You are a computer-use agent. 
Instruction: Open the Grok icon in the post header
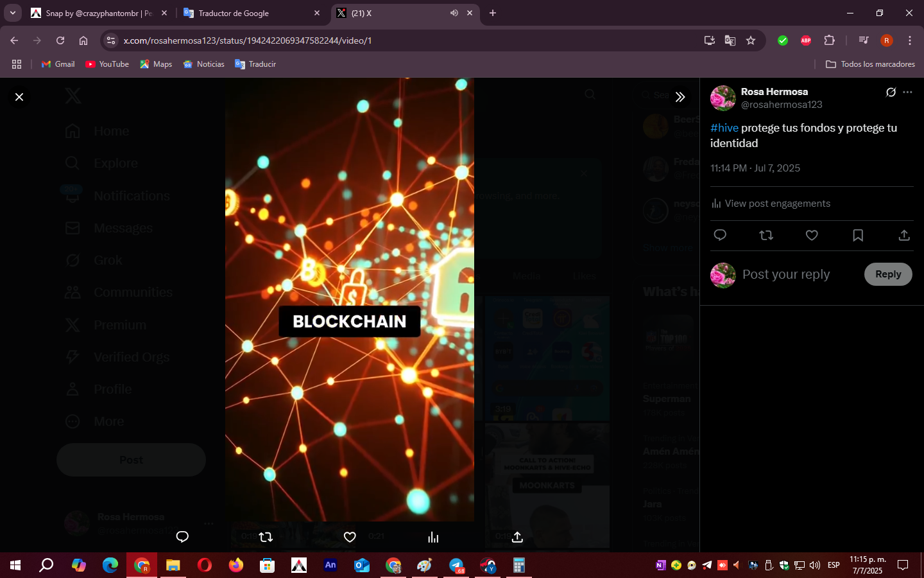coord(891,92)
